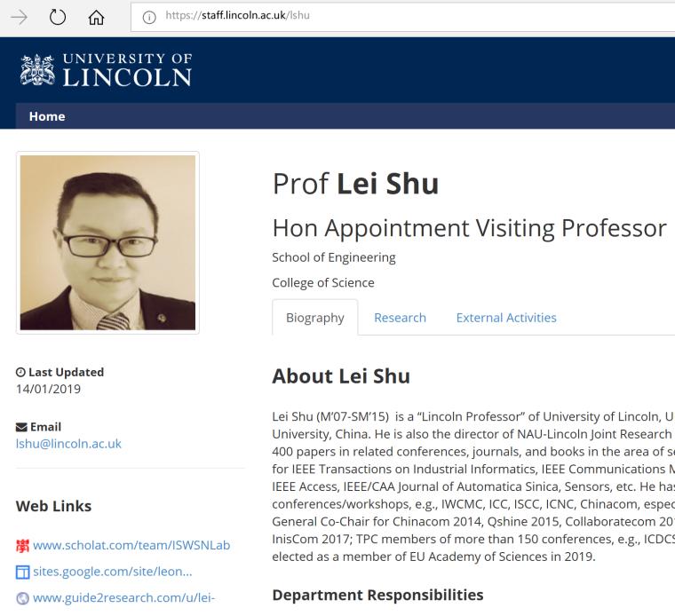Open the Home menu item
Viewport: 675px width, 616px height.
pos(47,116)
